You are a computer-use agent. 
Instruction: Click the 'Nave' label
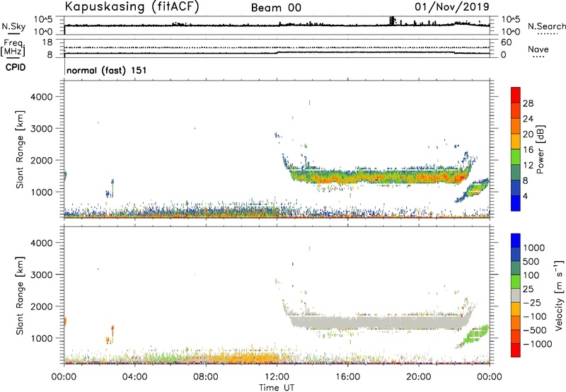point(538,49)
